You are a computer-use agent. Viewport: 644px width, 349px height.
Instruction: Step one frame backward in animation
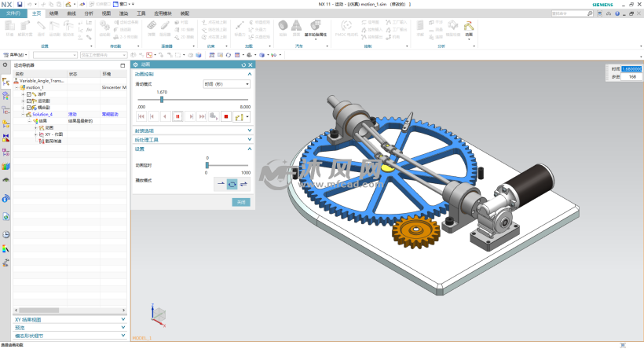coord(153,116)
